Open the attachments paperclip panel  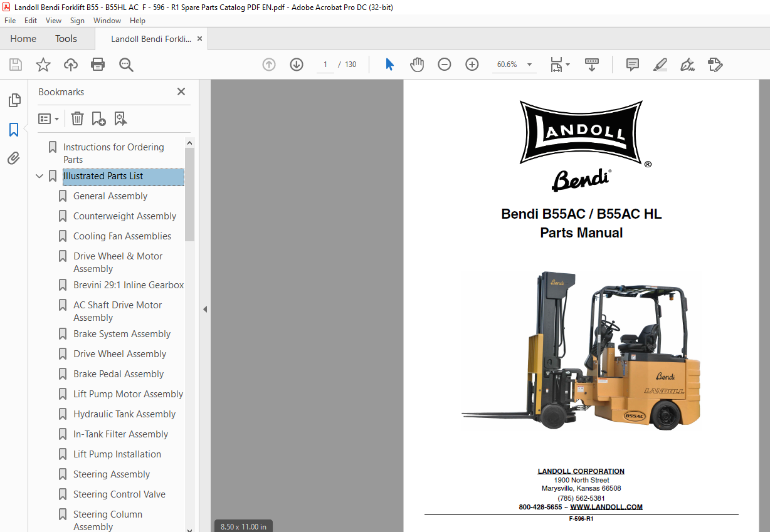click(x=14, y=159)
